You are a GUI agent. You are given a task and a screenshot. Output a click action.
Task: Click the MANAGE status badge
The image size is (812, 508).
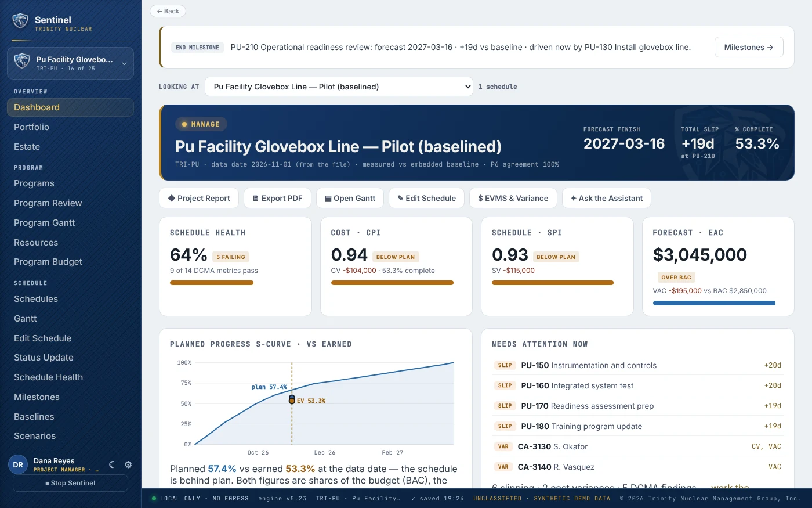(x=201, y=124)
